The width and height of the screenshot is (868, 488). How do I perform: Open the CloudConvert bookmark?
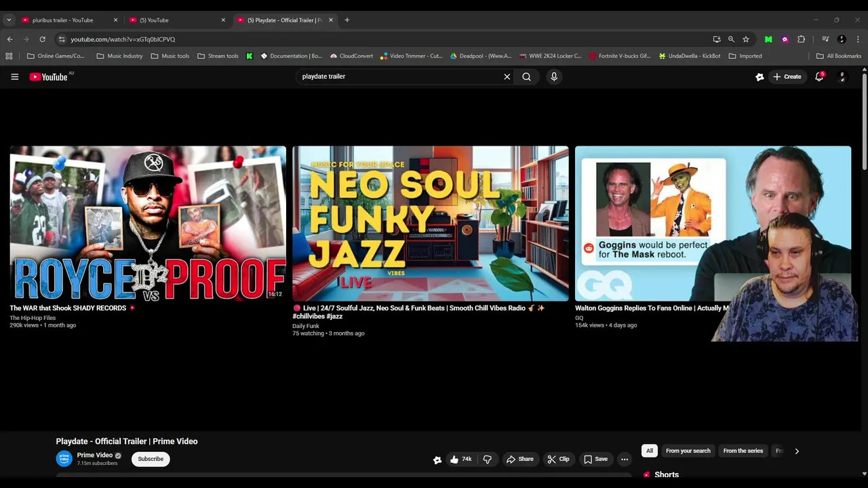click(351, 56)
